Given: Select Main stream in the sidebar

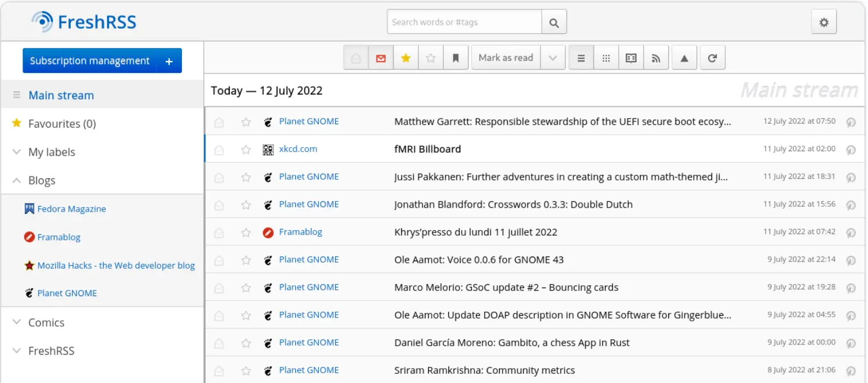Looking at the screenshot, I should point(61,95).
